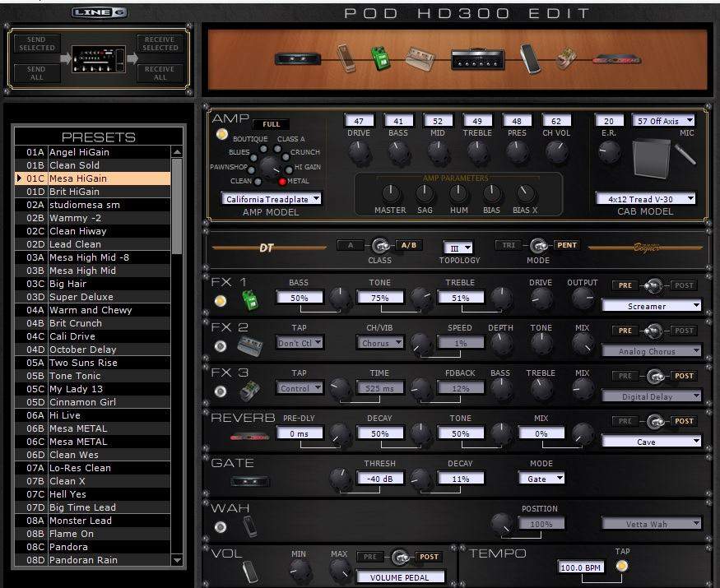Click the FX 2 chorus pedal icon
The image size is (720, 588).
tap(250, 345)
